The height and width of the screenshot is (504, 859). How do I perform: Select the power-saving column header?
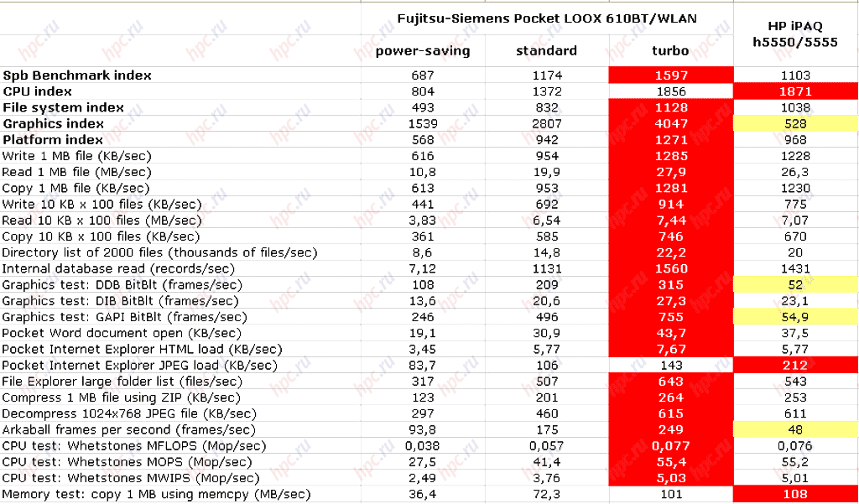(x=423, y=51)
